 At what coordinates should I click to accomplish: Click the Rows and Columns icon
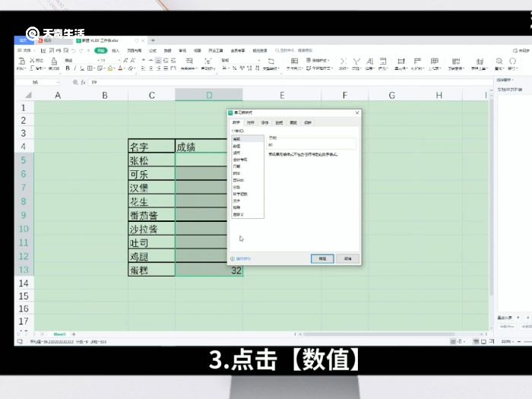click(418, 61)
